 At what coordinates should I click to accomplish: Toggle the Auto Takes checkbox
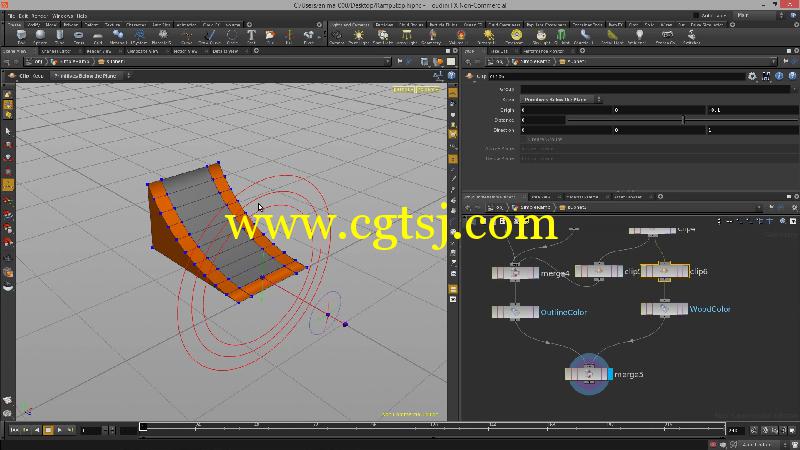tap(696, 16)
